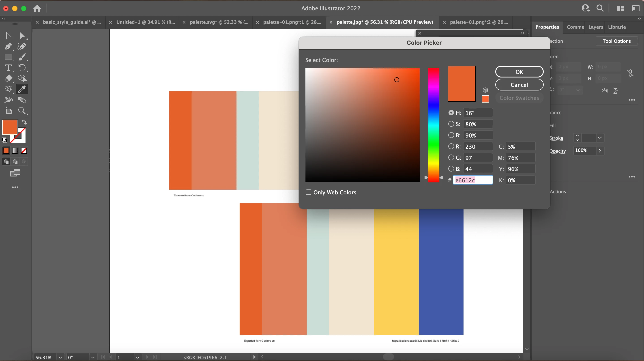This screenshot has height=361, width=644.
Task: Enable Only Web Colors checkbox
Action: pyautogui.click(x=309, y=192)
